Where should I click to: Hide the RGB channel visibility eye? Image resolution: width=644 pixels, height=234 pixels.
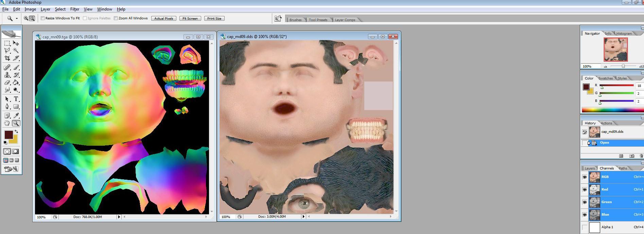tap(585, 177)
